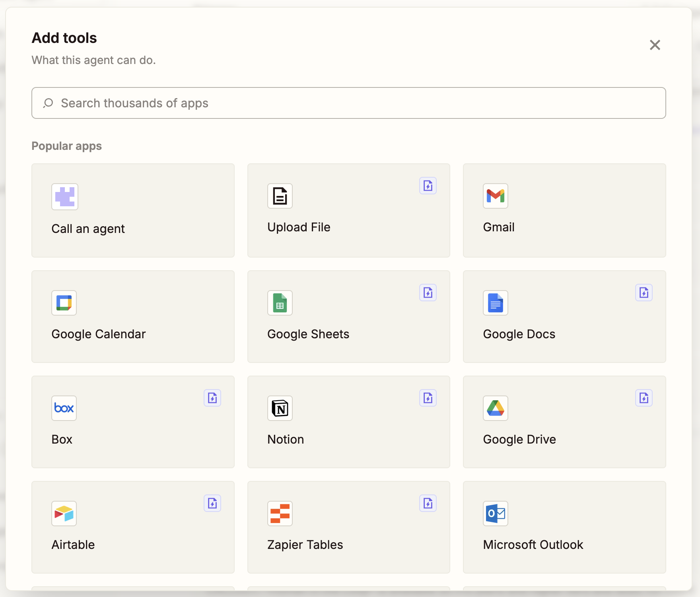
Task: Pick the Microsoft Outlook label
Action: click(x=533, y=545)
